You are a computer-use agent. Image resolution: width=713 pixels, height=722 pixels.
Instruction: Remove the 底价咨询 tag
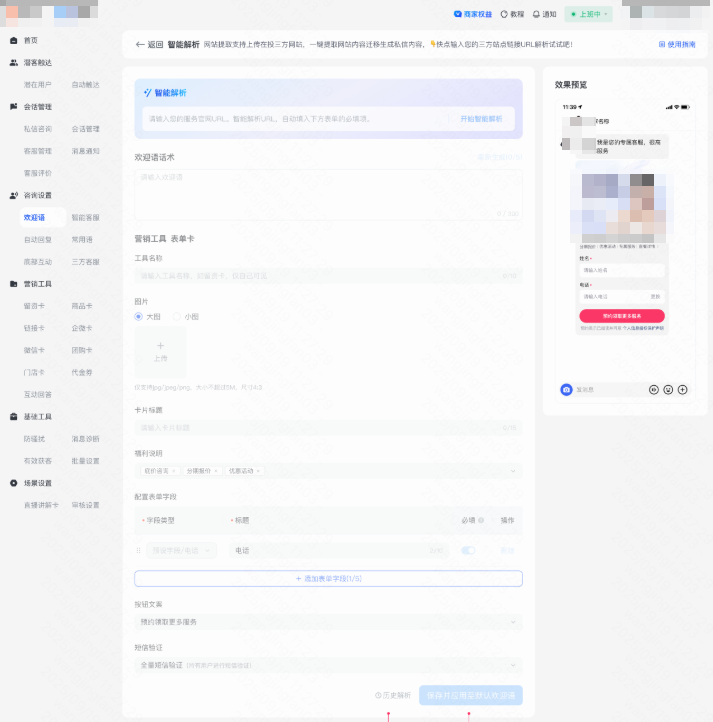coord(174,471)
